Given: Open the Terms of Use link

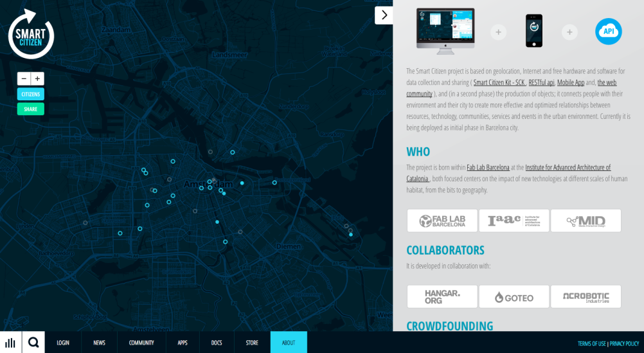Looking at the screenshot, I should pos(591,343).
